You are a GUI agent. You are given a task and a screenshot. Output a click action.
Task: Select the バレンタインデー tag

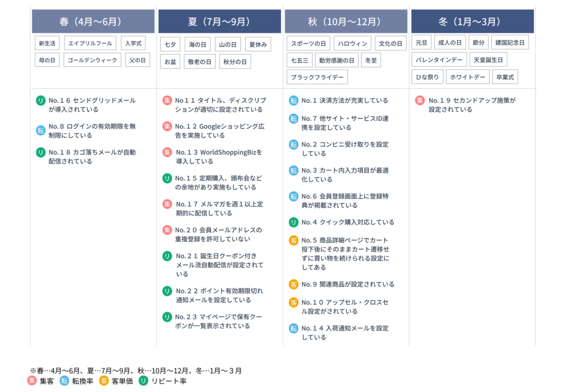439,60
